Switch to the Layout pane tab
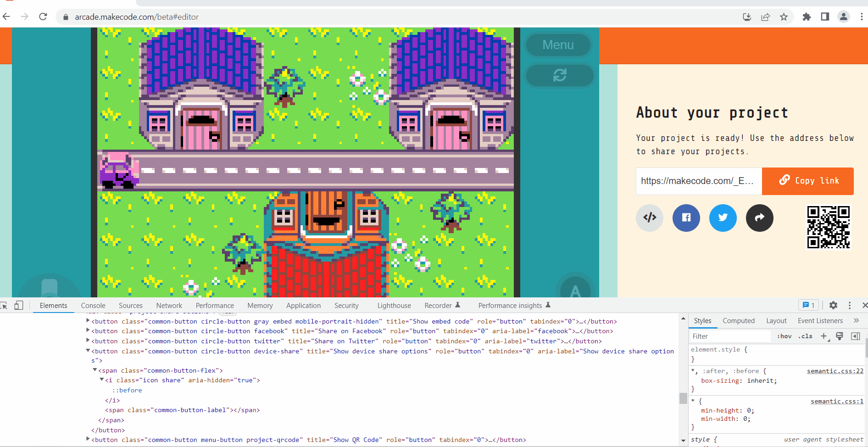The height and width of the screenshot is (447, 868). coord(776,321)
